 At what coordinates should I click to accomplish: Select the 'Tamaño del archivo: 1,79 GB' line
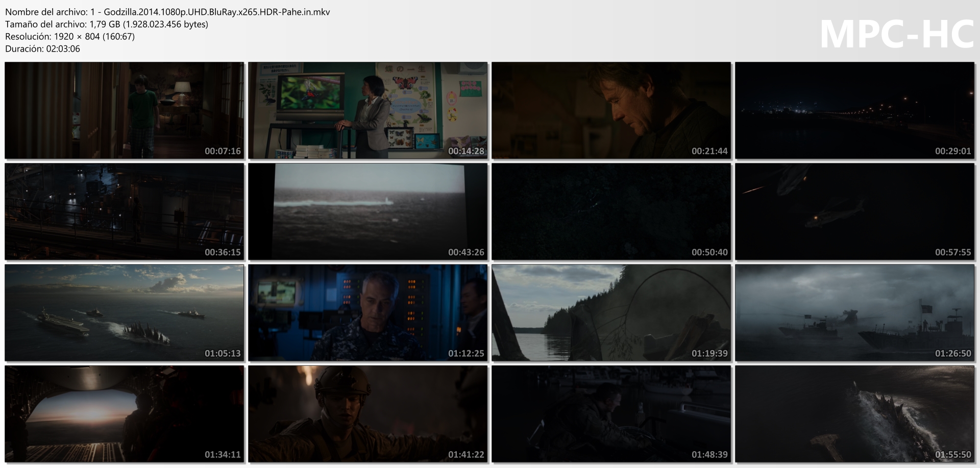(107, 24)
